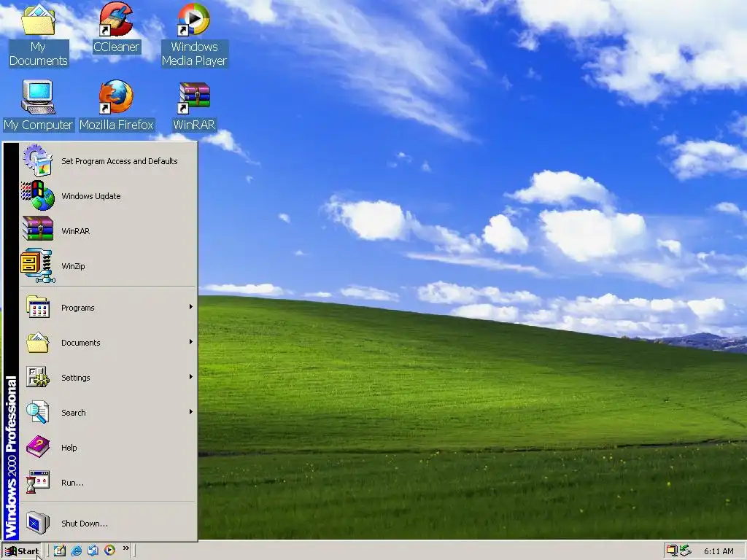The image size is (747, 560).
Task: Click the folder-monitor system tray icon
Action: 672,551
